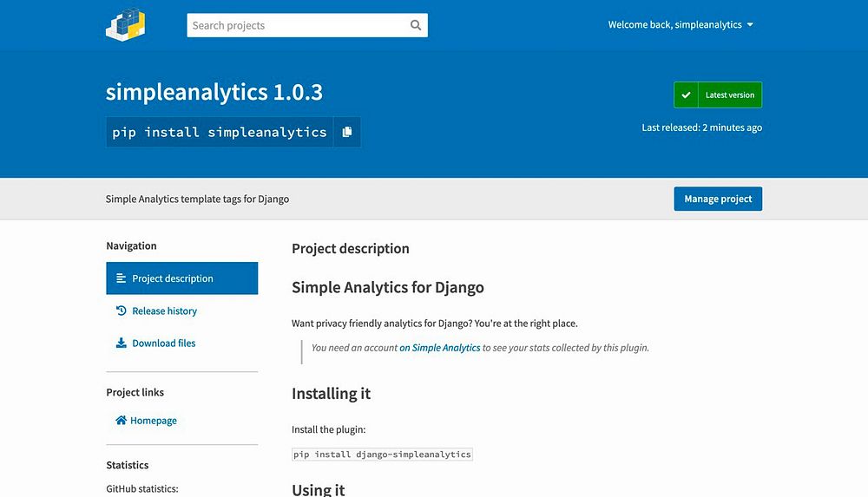Click the Using it heading
The image size is (868, 497).
319,489
